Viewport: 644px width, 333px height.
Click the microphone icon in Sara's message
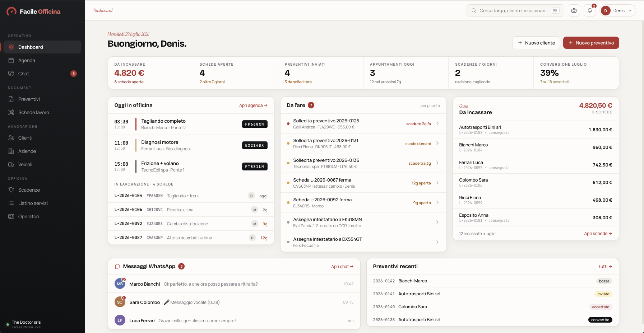[x=166, y=302]
